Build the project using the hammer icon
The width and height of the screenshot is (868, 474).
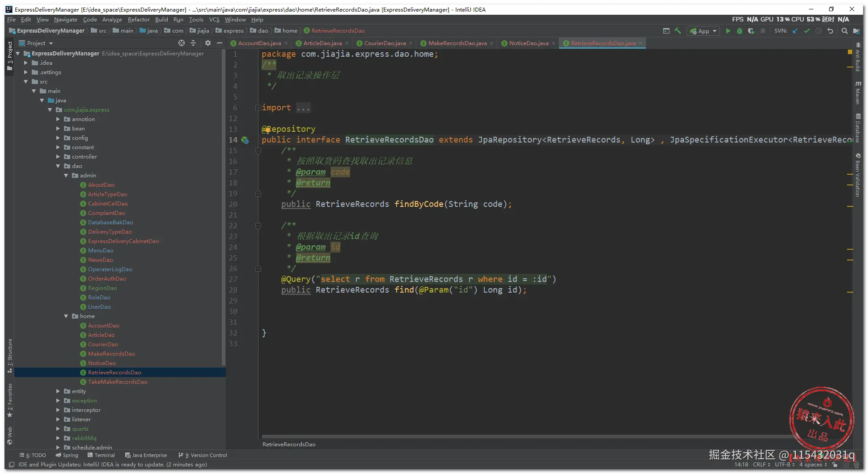(678, 31)
